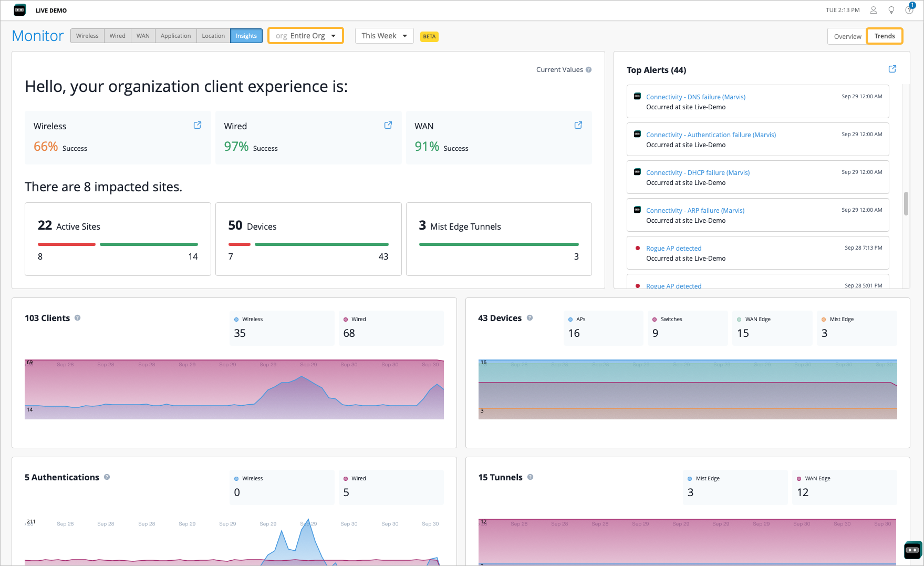This screenshot has height=566, width=924.
Task: Select the Location tab
Action: [213, 35]
